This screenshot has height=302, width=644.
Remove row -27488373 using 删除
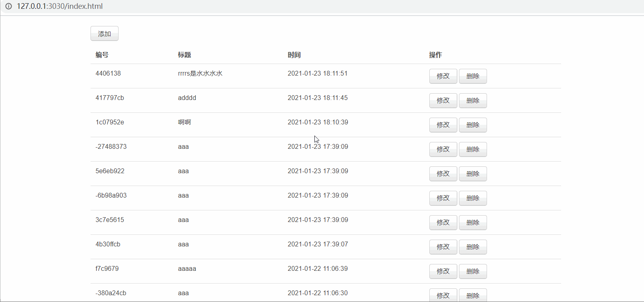click(473, 149)
